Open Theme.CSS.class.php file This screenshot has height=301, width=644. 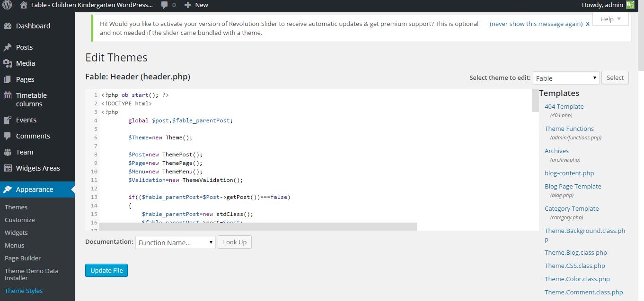(575, 266)
